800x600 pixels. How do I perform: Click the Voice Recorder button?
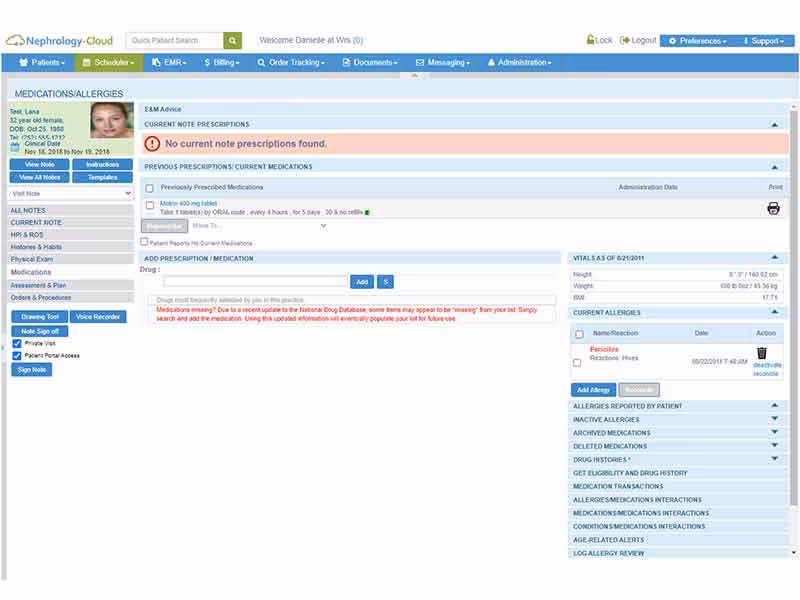pos(98,317)
